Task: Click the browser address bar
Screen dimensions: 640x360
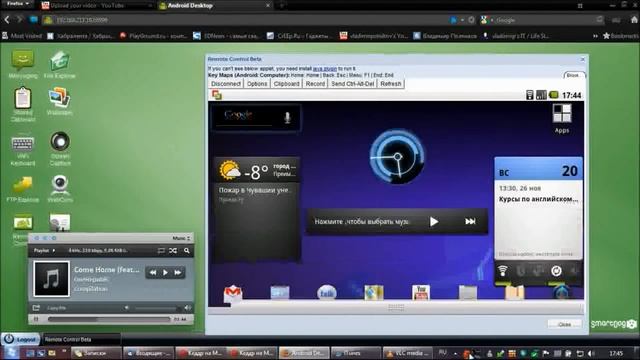Action: pyautogui.click(x=245, y=20)
